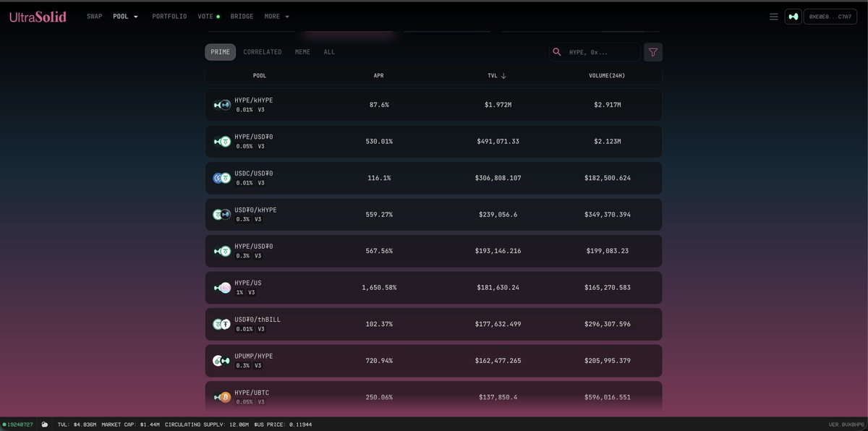Select the HyperEVM network icon button
Screen dimensions: 868x431
(x=793, y=17)
